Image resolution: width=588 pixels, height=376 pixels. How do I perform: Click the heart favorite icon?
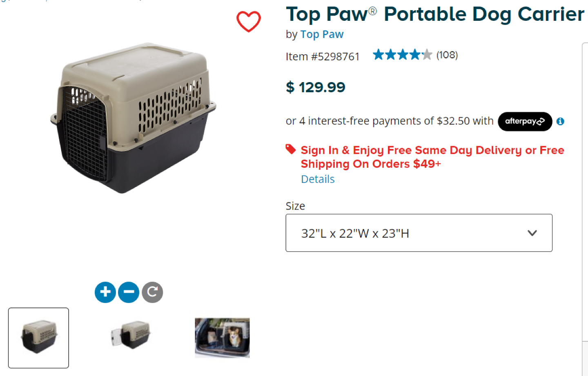point(248,21)
